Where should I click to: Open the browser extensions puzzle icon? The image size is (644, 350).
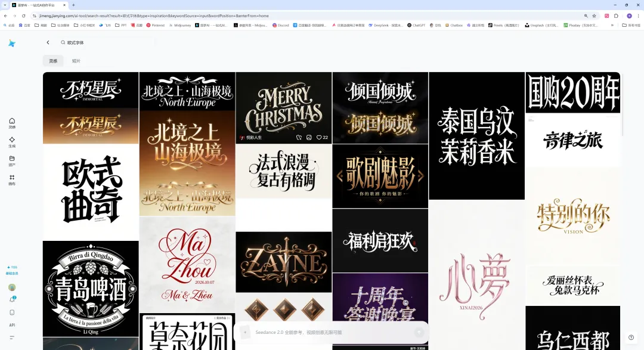(616, 16)
